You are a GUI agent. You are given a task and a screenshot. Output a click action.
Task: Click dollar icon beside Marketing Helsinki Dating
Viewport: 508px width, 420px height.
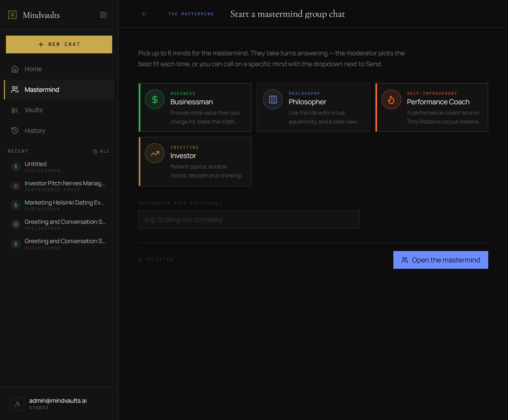coord(16,205)
